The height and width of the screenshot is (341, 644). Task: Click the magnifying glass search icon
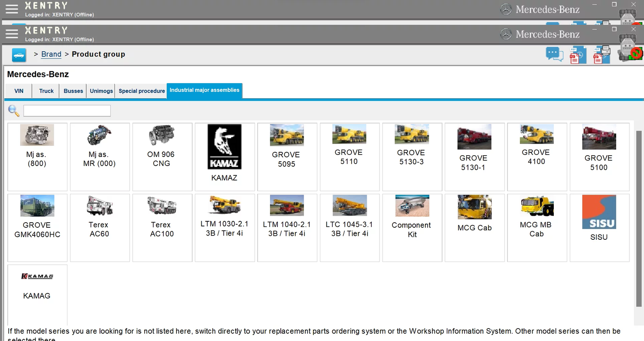pyautogui.click(x=14, y=111)
